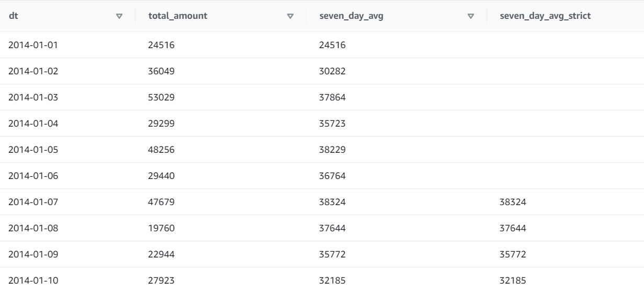Image resolution: width=644 pixels, height=292 pixels.
Task: Toggle sort arrow beside total_amount header
Action: pos(290,16)
